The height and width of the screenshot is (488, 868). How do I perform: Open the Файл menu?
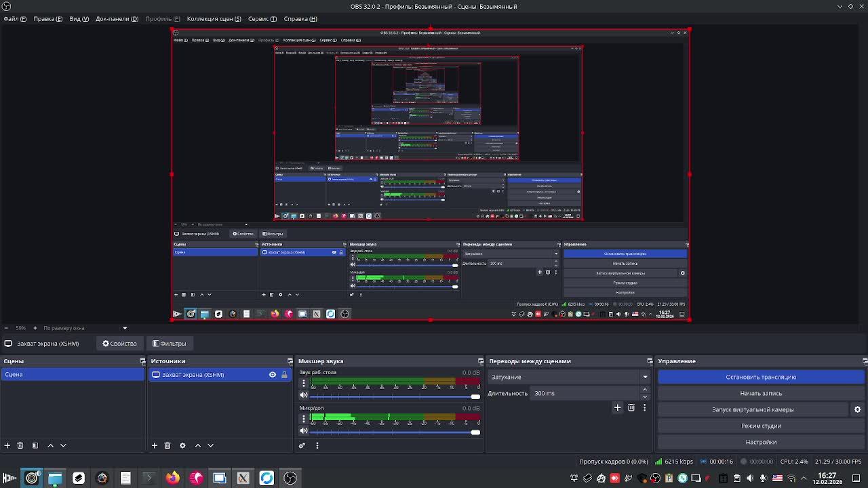[x=15, y=19]
